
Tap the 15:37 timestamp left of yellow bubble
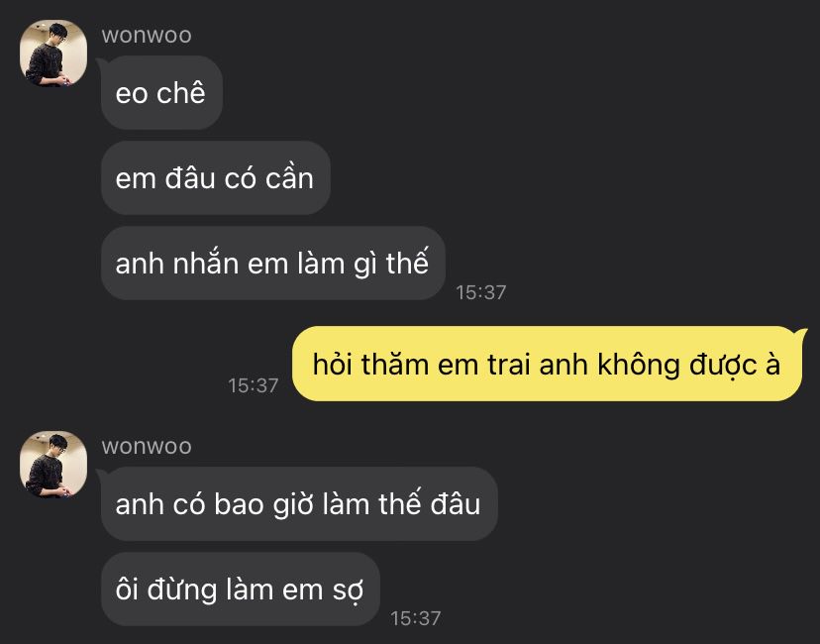tap(254, 385)
